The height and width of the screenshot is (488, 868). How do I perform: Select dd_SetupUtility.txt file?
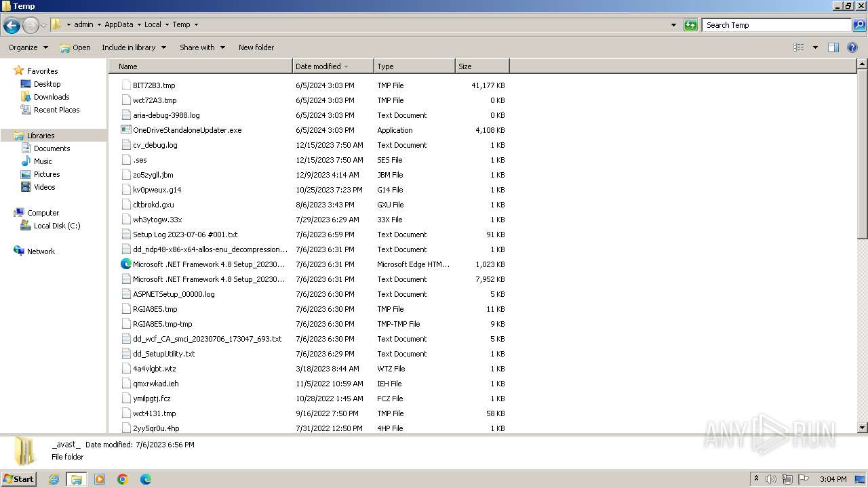point(163,354)
